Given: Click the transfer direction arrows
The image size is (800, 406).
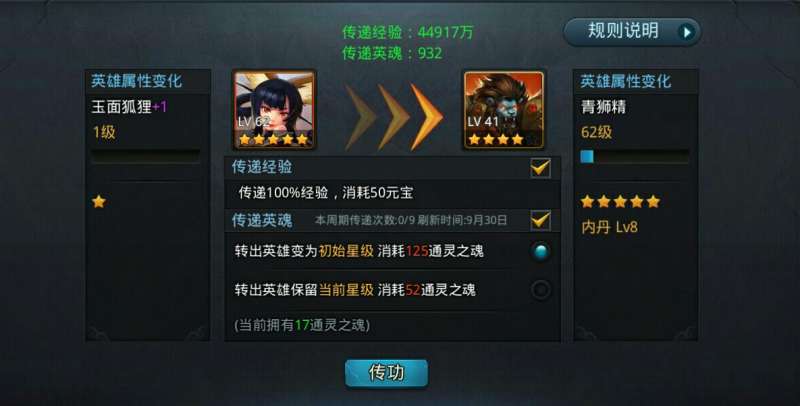Looking at the screenshot, I should pyautogui.click(x=394, y=117).
